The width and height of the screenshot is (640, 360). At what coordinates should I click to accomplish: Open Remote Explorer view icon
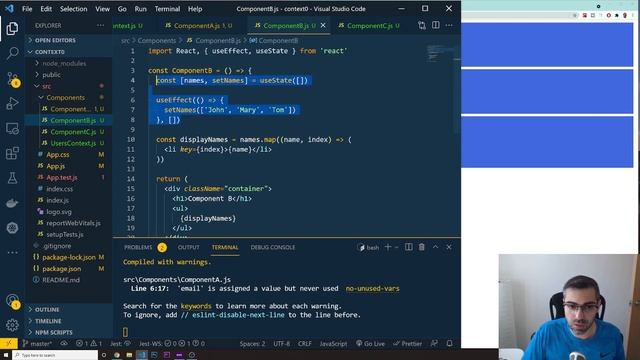click(x=12, y=129)
